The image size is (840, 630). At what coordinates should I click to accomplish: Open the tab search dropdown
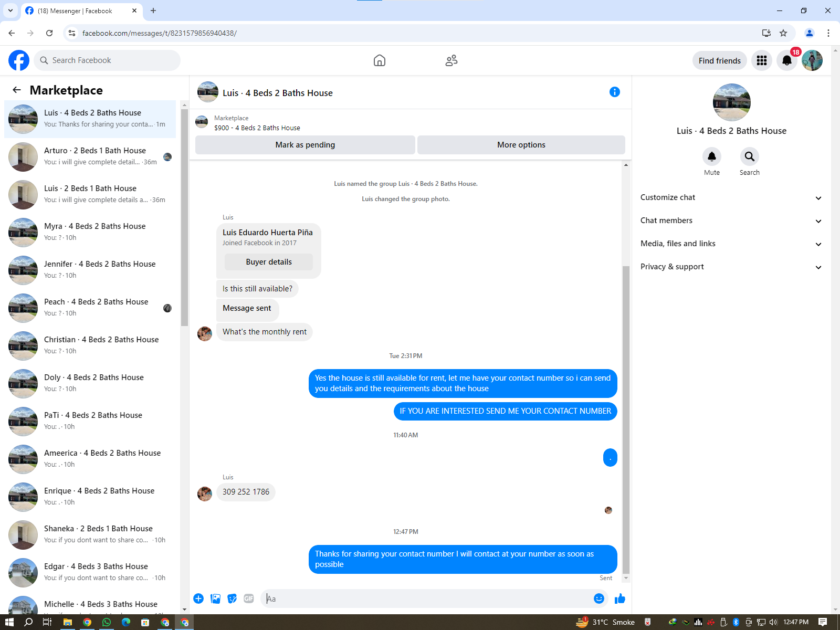pyautogui.click(x=10, y=10)
